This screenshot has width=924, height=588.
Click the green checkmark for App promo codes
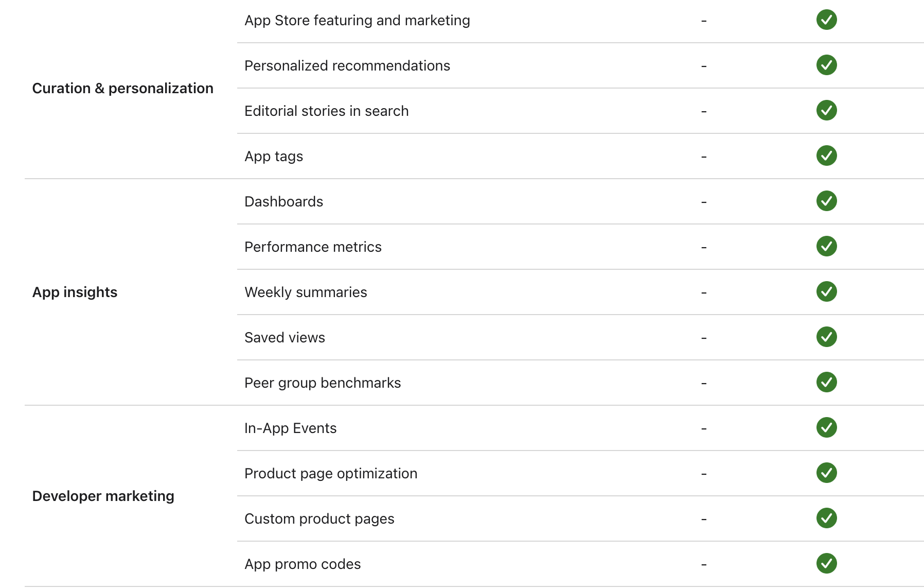(826, 564)
